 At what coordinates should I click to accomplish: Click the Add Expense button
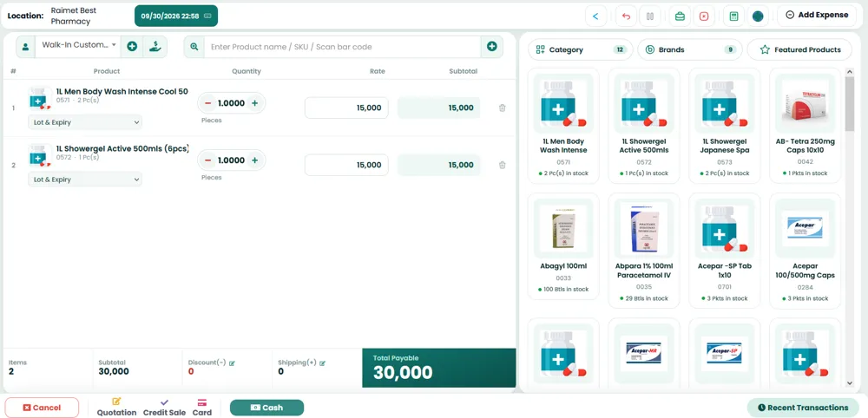817,16
